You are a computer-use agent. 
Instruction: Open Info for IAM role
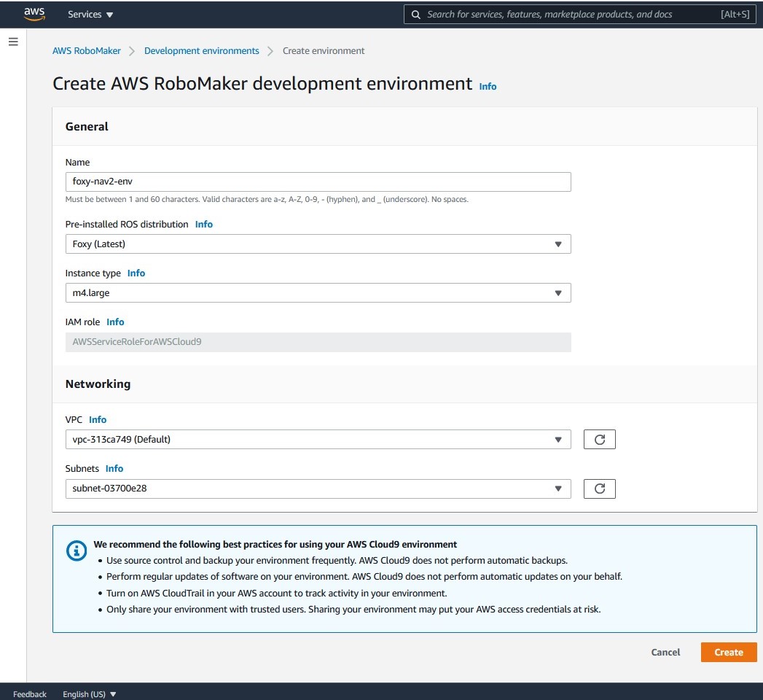coord(115,322)
